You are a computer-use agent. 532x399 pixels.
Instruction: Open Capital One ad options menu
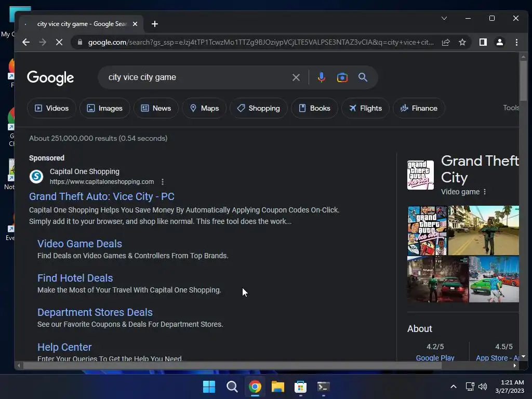point(163,182)
